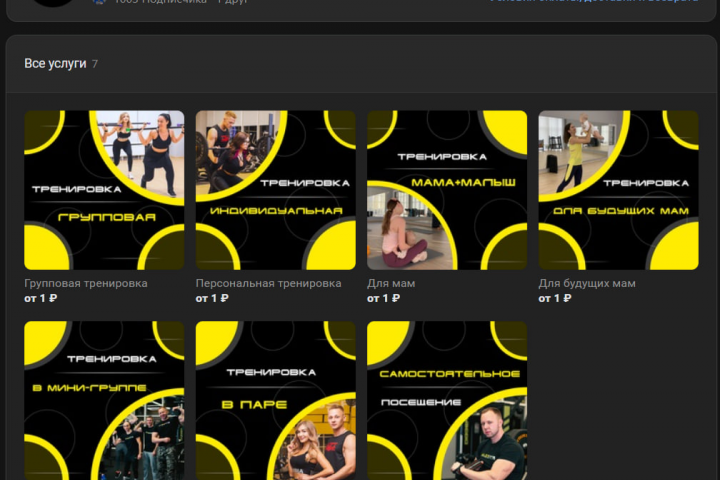Viewport: 720px width, 480px height.
Task: Click the services count '7' beside heading
Action: click(95, 64)
